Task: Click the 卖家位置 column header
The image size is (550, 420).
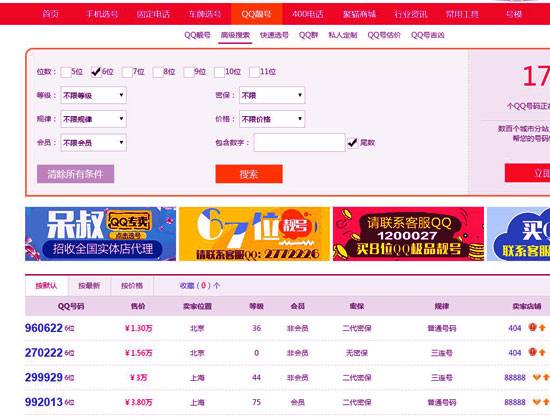Action: pyautogui.click(x=197, y=306)
